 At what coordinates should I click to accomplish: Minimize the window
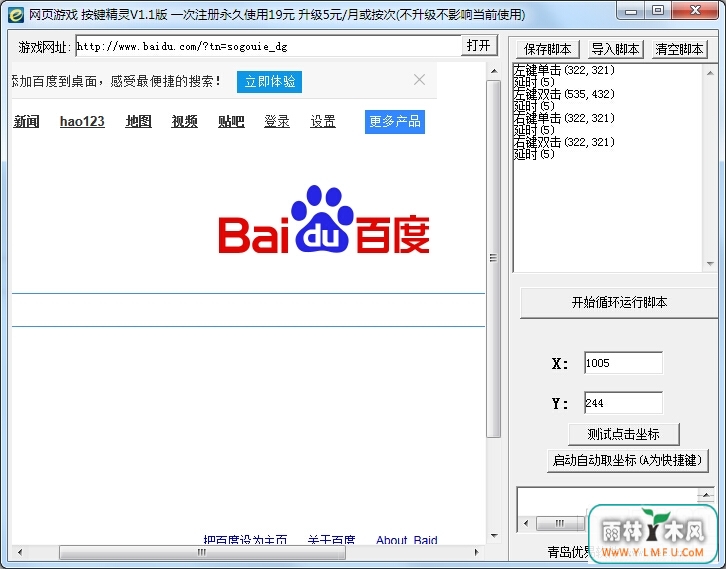point(631,11)
